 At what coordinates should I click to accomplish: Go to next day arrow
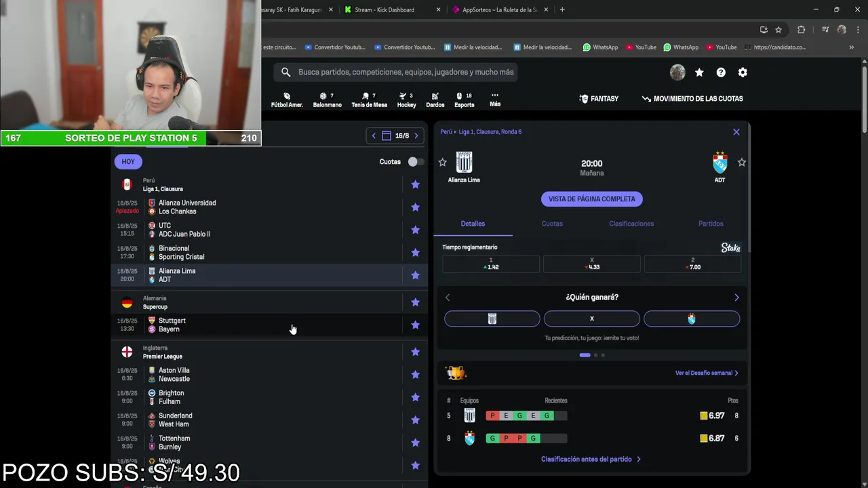point(416,136)
